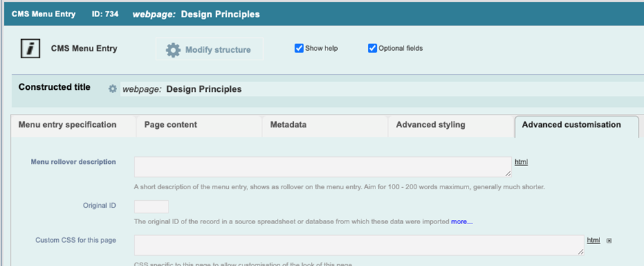Toggle the Show help checkbox
644x266 pixels.
point(299,48)
